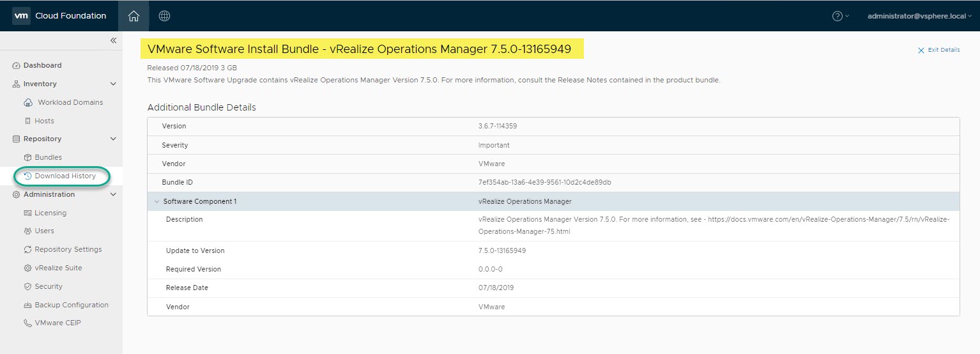Open the Dashboard page
This screenshot has height=354, width=980.
[42, 65]
